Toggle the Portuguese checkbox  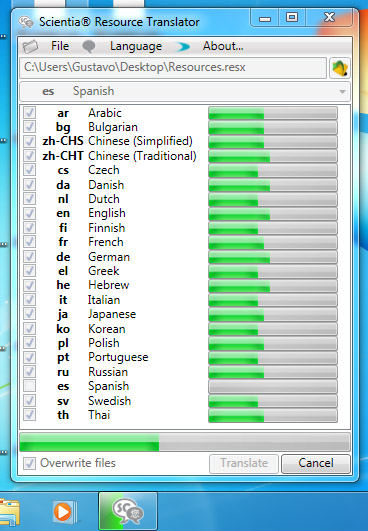tap(29, 357)
